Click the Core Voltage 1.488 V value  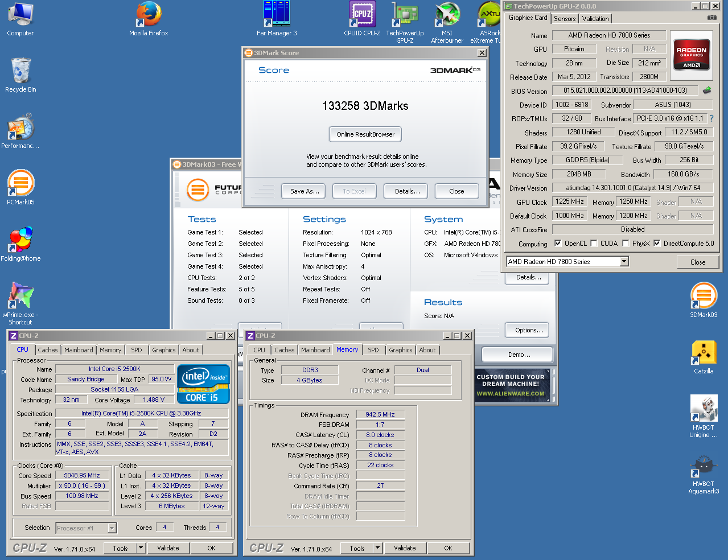pos(154,400)
